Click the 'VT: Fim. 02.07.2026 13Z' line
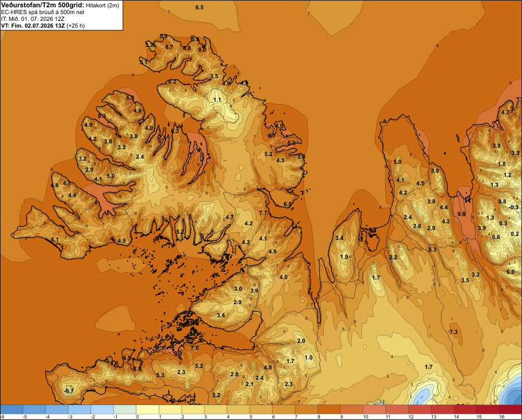Image resolution: width=522 pixels, height=420 pixels. click(x=33, y=26)
